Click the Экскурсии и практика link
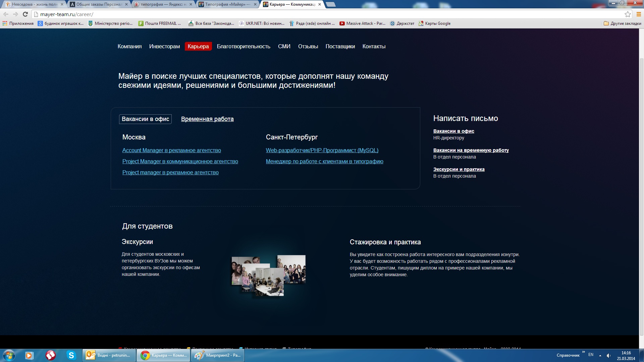The height and width of the screenshot is (362, 644). point(459,169)
